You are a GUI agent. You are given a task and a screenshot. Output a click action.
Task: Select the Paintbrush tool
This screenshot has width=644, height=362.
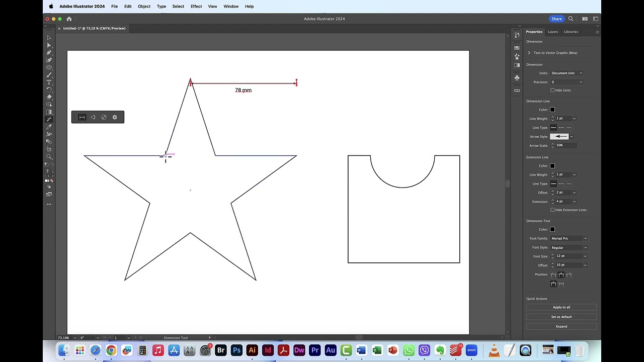pyautogui.click(x=49, y=75)
